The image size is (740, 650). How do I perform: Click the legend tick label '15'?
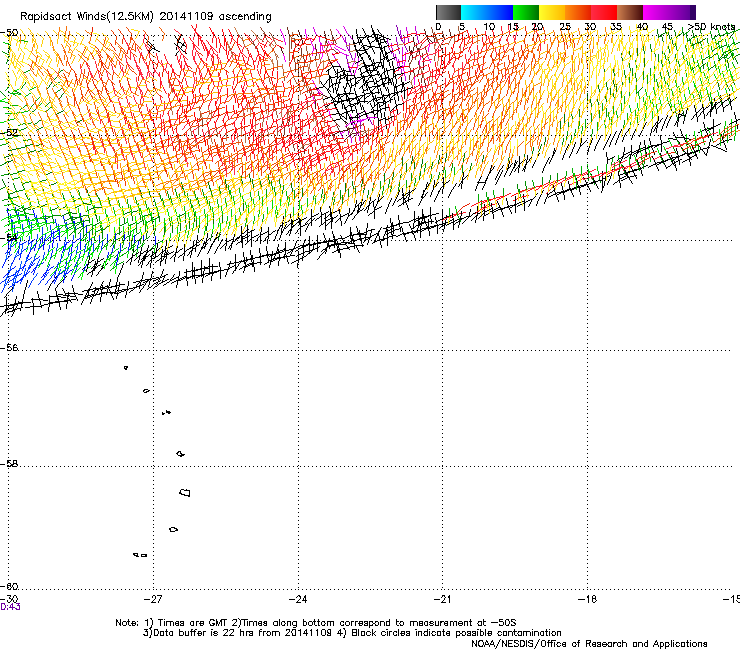tap(513, 26)
